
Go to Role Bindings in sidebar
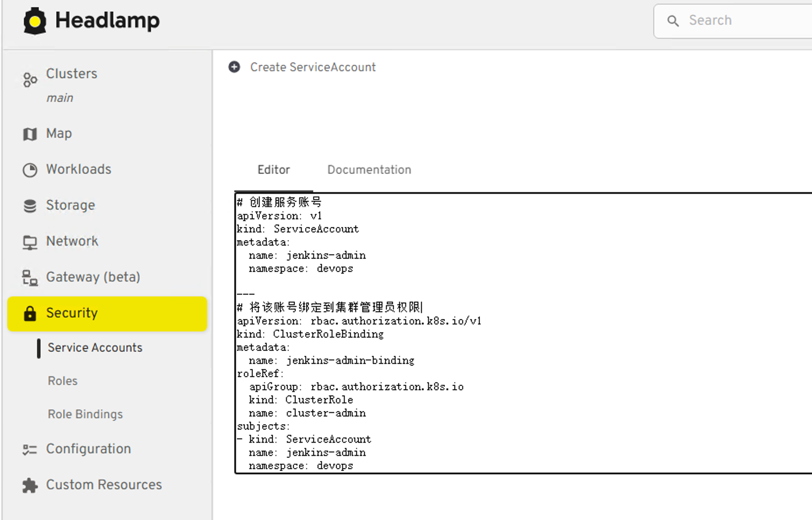point(85,414)
